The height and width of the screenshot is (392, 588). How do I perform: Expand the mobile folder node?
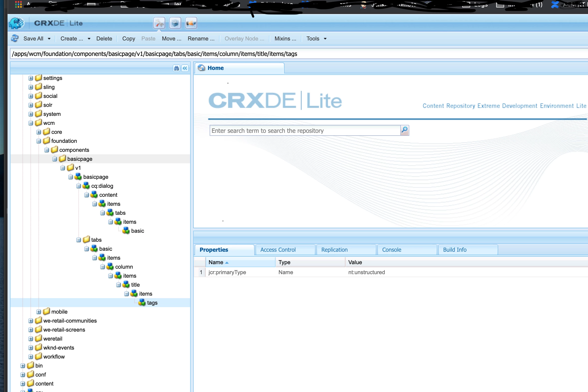click(x=39, y=312)
